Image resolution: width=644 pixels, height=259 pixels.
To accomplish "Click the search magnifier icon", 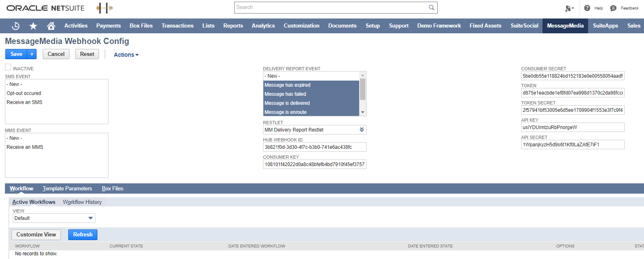I will point(432,7).
